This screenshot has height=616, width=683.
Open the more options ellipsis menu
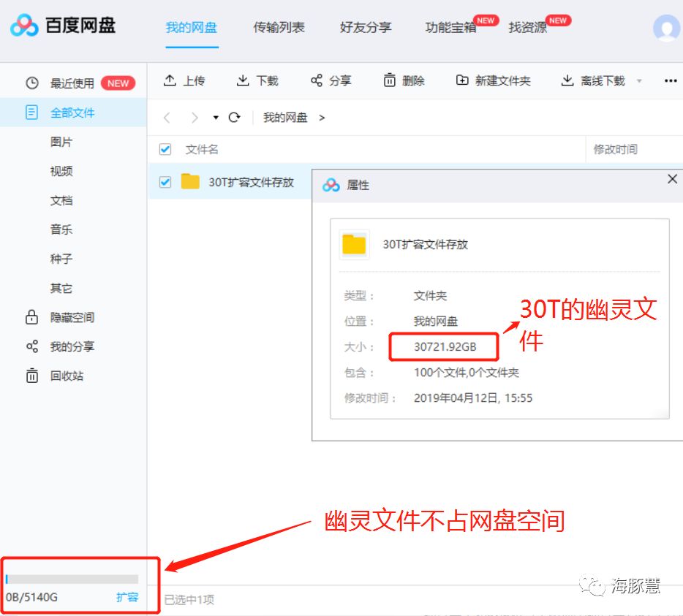[x=671, y=80]
